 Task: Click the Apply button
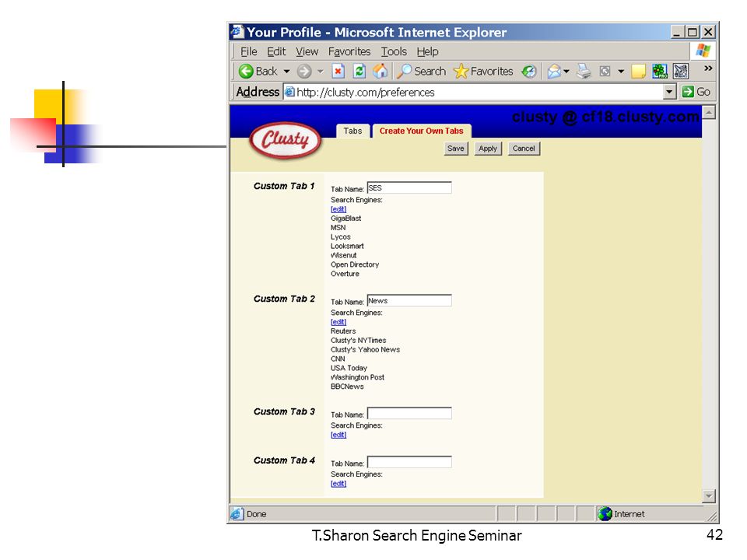(x=487, y=149)
